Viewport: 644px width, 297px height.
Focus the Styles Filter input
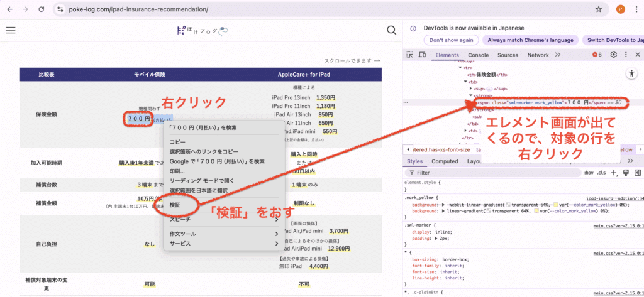click(493, 173)
